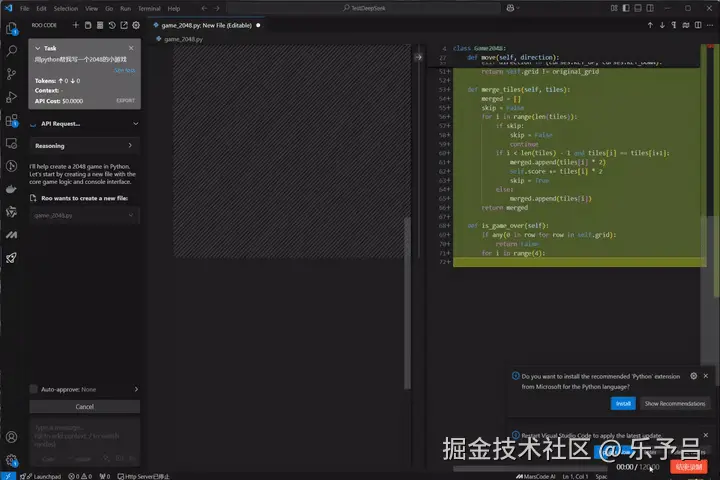Viewport: 720px width, 480px height.
Task: Toggle the bottom panel layout
Action: click(x=638, y=8)
